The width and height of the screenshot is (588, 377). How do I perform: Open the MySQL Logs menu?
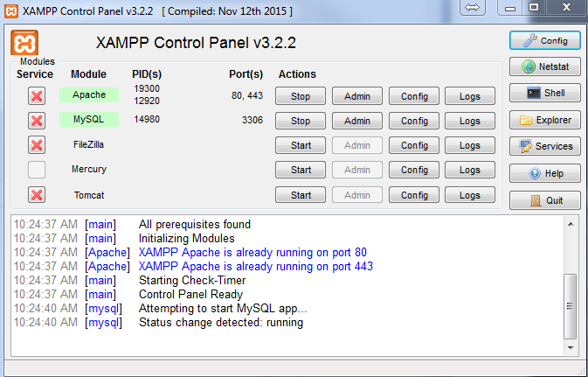(x=470, y=121)
